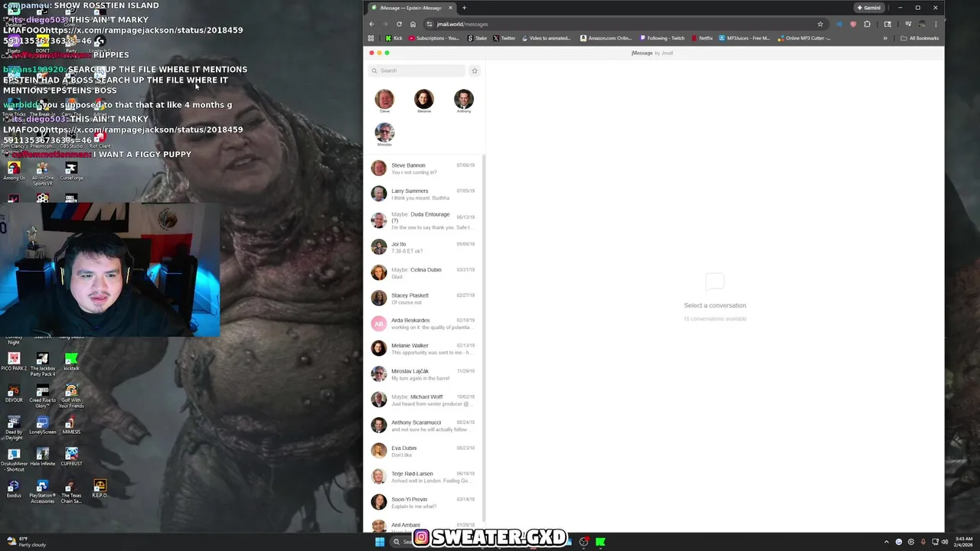Open the Arda Beskardes conversation
This screenshot has width=980, height=551.
423,324
